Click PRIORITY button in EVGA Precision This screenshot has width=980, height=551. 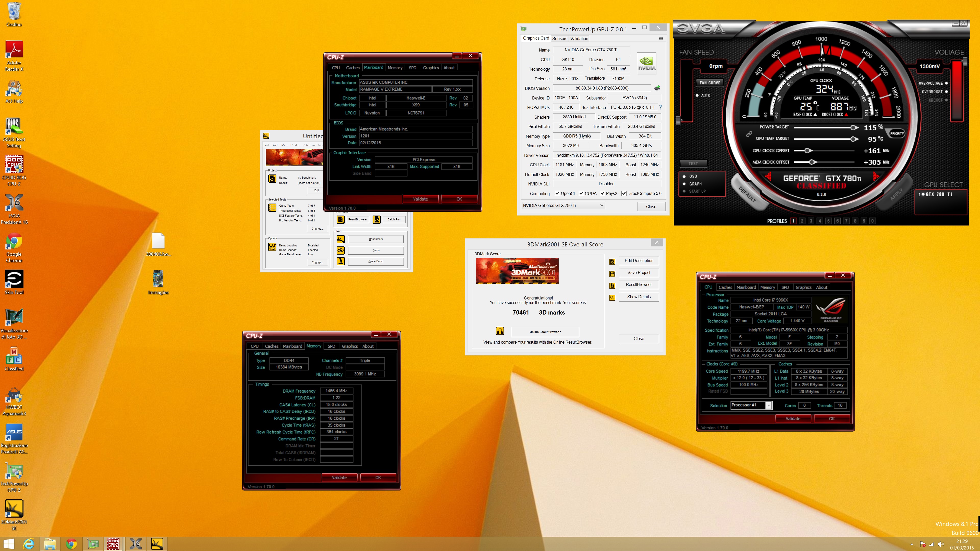[897, 133]
